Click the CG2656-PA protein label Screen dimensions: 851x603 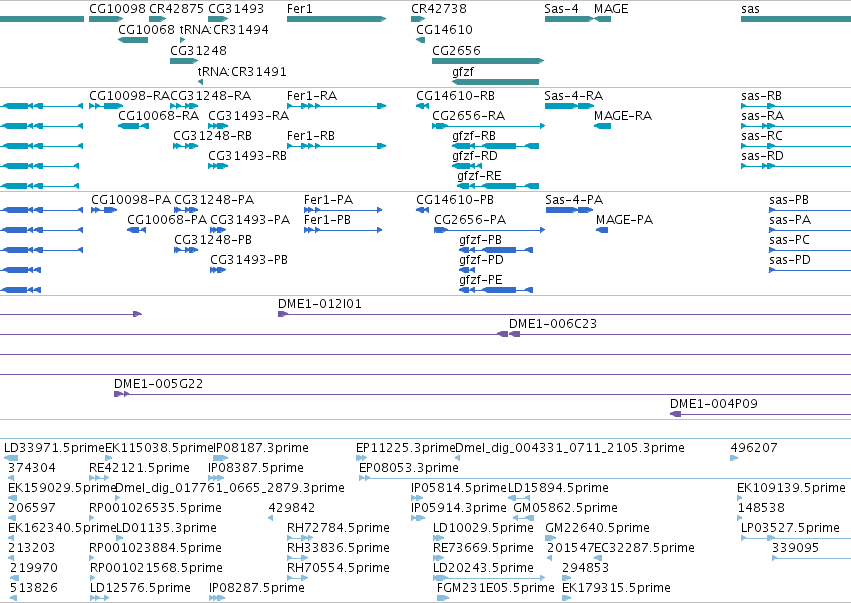click(x=470, y=220)
